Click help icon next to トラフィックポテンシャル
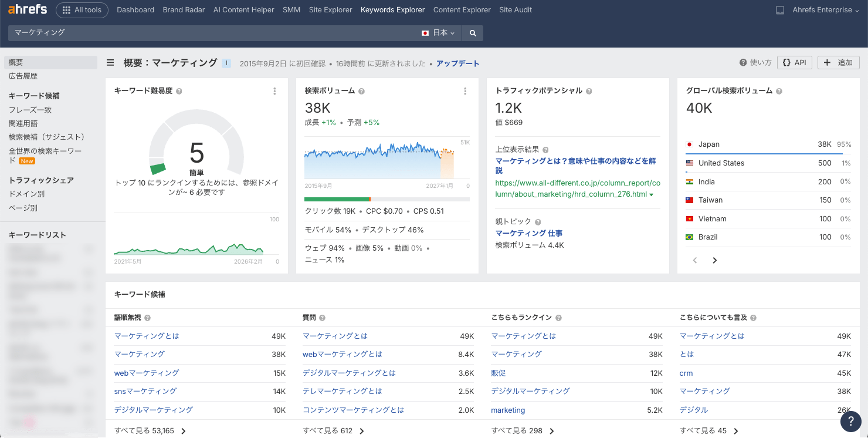Screen dimensions: 868x438 [x=589, y=91]
